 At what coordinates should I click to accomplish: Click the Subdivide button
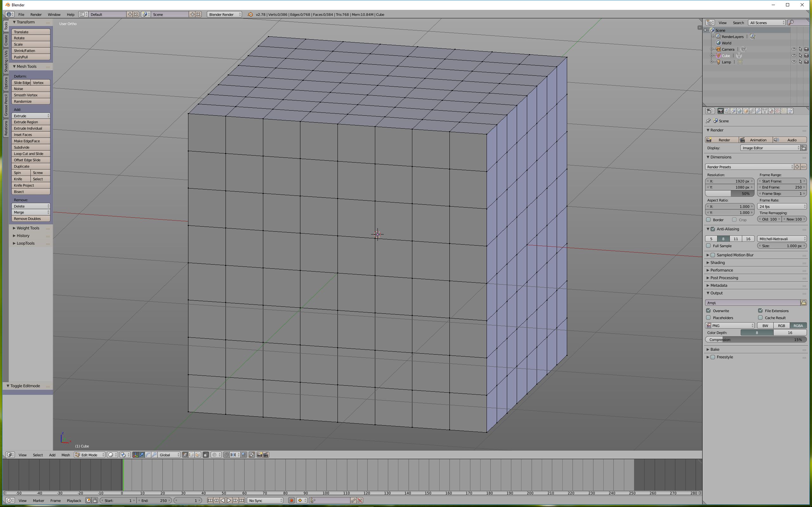[x=31, y=148]
